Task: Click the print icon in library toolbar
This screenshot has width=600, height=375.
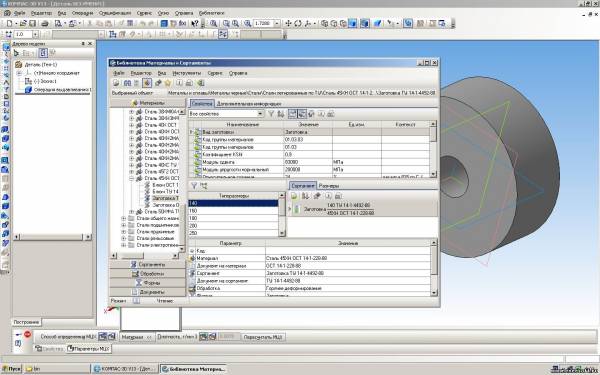Action: pos(189,83)
